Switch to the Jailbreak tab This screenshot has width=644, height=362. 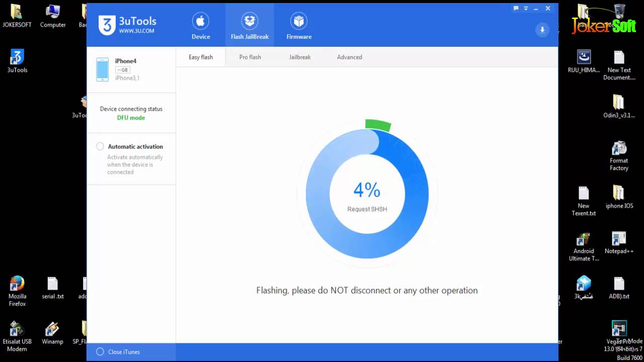(x=300, y=57)
